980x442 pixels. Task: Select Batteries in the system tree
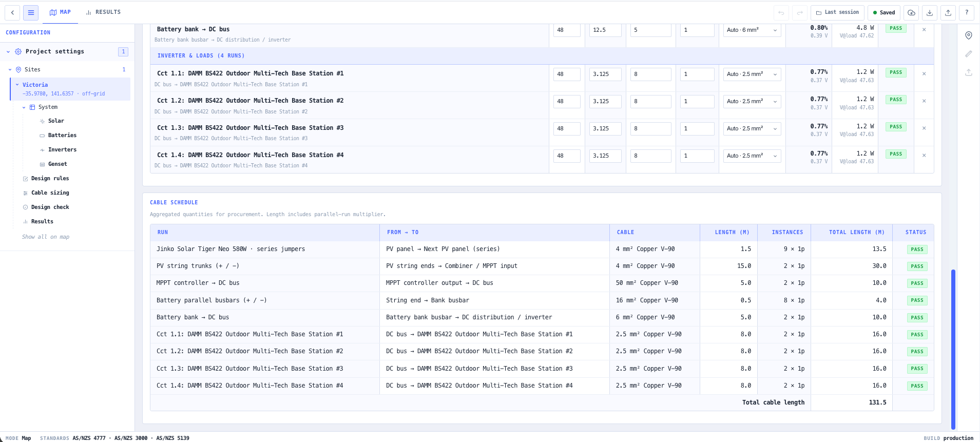point(62,136)
